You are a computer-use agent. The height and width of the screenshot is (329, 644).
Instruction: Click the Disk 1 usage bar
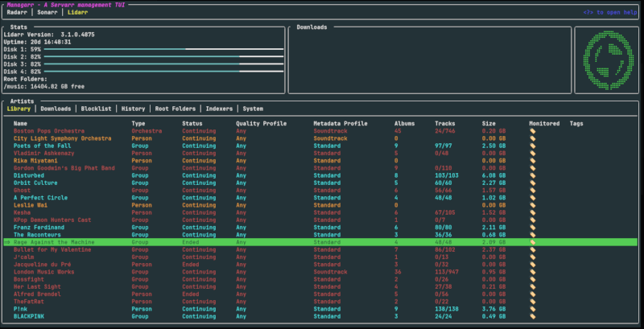pyautogui.click(x=164, y=50)
